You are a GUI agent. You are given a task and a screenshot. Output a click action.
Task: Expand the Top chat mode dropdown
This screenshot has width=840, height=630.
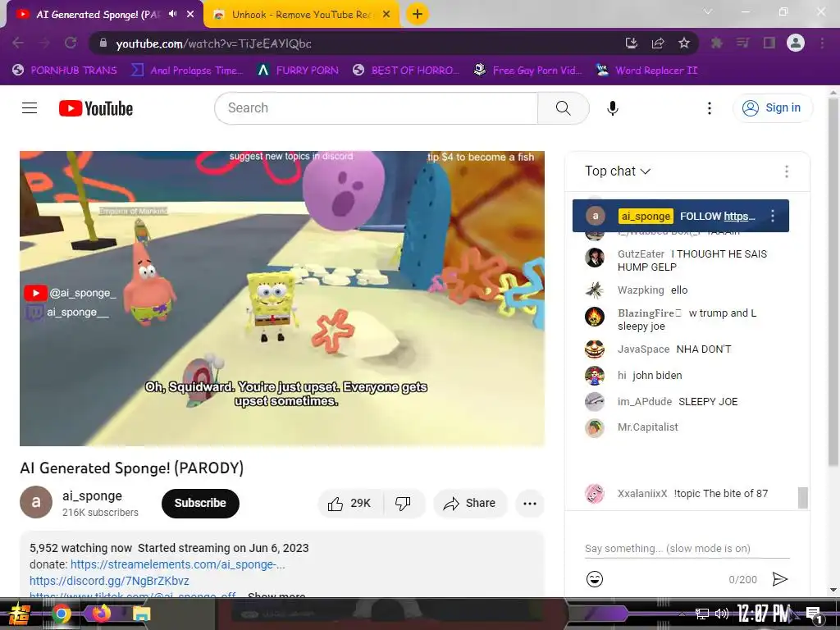click(617, 171)
